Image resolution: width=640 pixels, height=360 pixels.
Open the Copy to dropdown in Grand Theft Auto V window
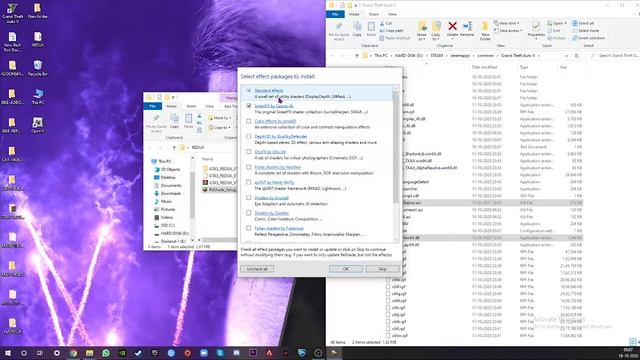point(436,31)
